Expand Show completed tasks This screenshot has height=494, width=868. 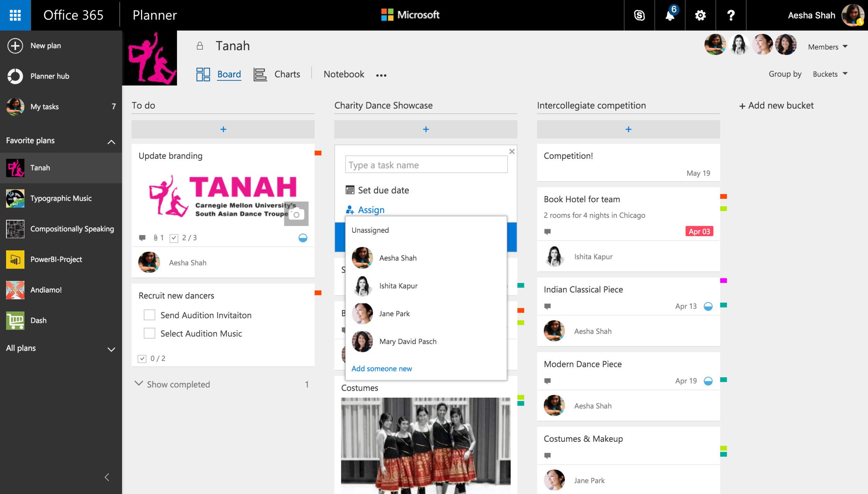pos(178,384)
